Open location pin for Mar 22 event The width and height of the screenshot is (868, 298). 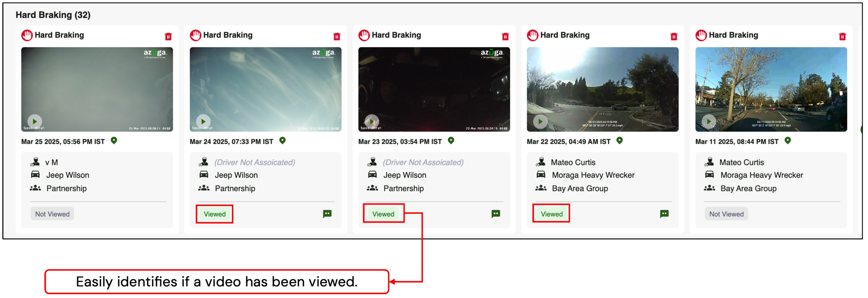coord(619,140)
